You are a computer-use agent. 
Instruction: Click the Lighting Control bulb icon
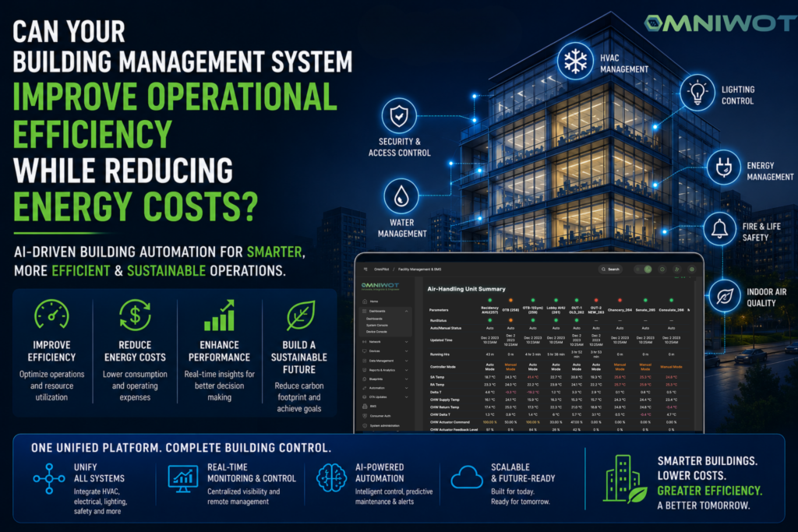[697, 93]
